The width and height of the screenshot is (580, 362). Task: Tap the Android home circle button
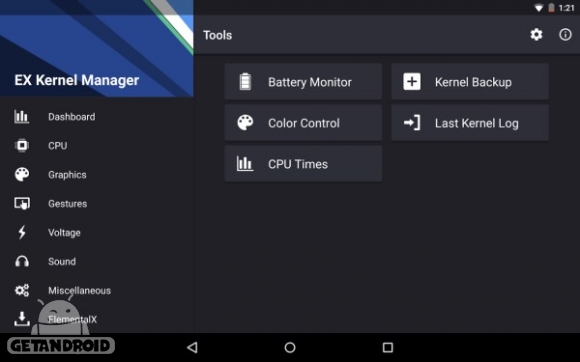(290, 347)
